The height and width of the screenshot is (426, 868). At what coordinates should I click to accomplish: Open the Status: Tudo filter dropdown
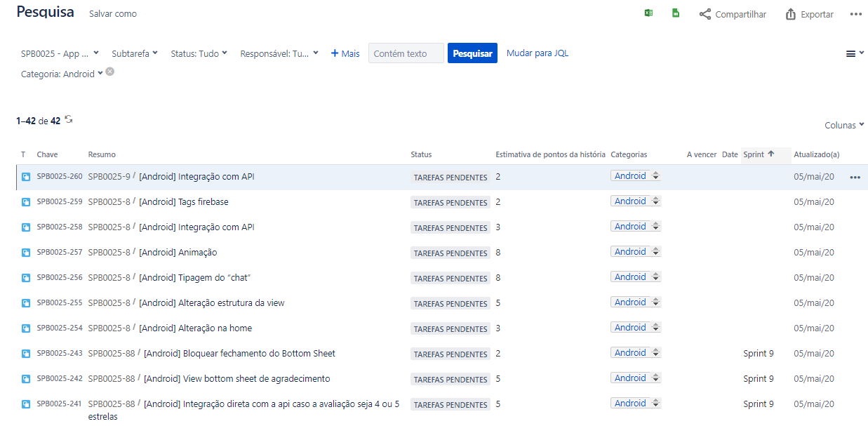[199, 53]
